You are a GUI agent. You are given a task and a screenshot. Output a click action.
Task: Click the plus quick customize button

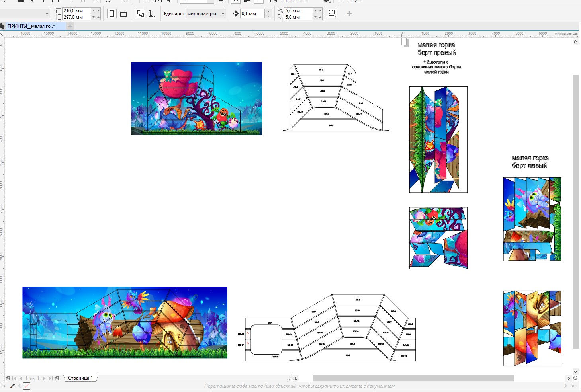349,14
